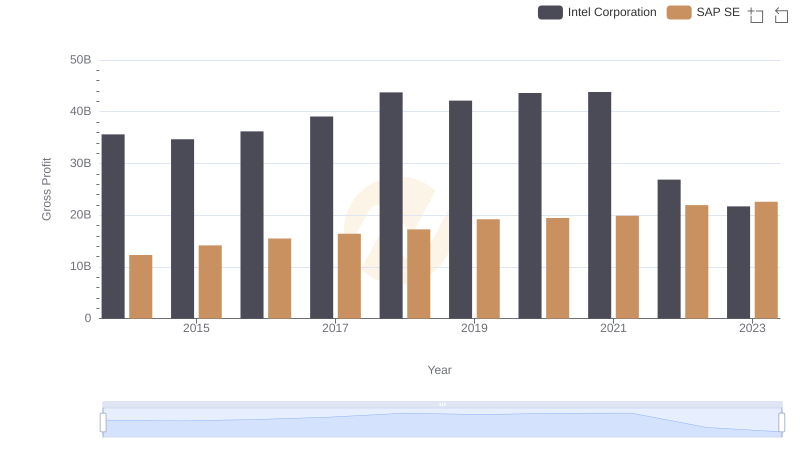This screenshot has height=461, width=800.
Task: Click the right data zoom slider handle
Action: click(782, 423)
